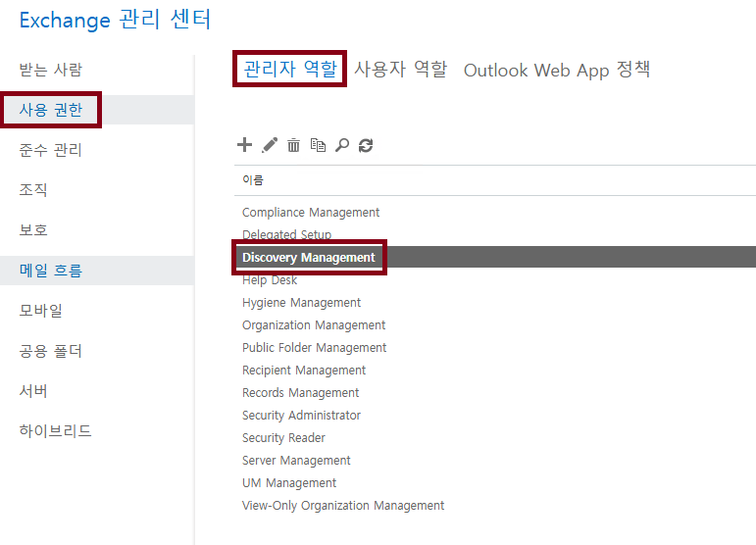This screenshot has width=756, height=545.
Task: Sort by the 이름 column header
Action: (253, 180)
